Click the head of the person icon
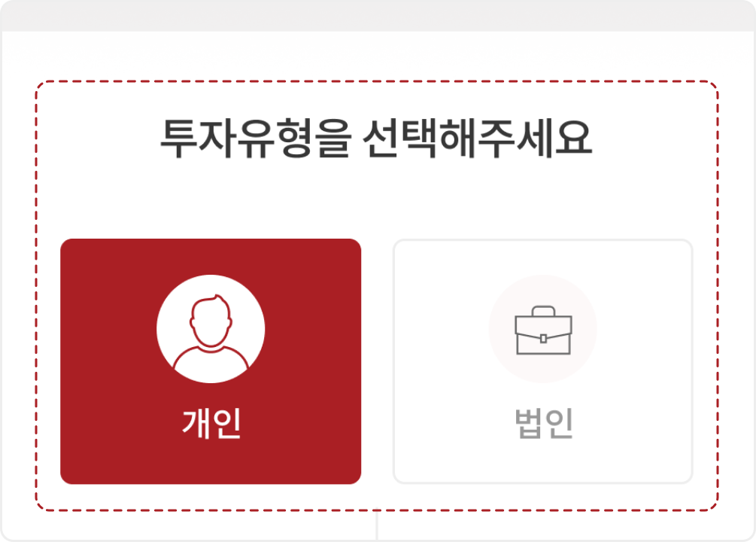The width and height of the screenshot is (756, 542). click(x=211, y=320)
